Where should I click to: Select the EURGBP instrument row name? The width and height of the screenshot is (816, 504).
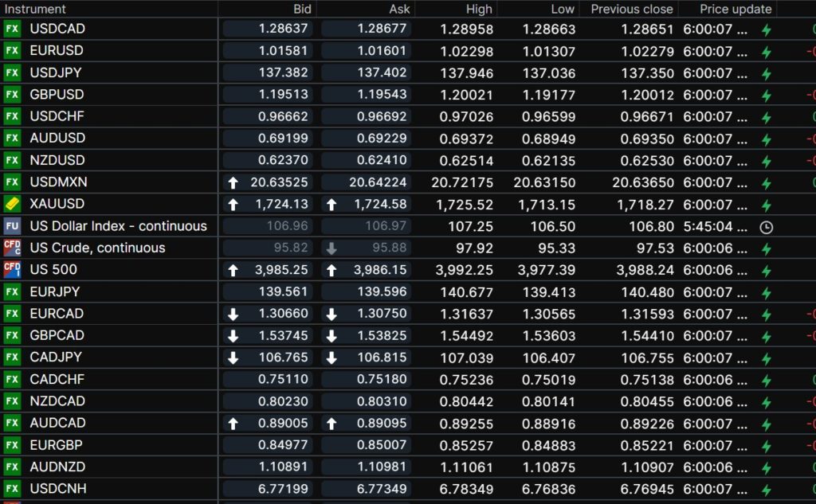(57, 445)
